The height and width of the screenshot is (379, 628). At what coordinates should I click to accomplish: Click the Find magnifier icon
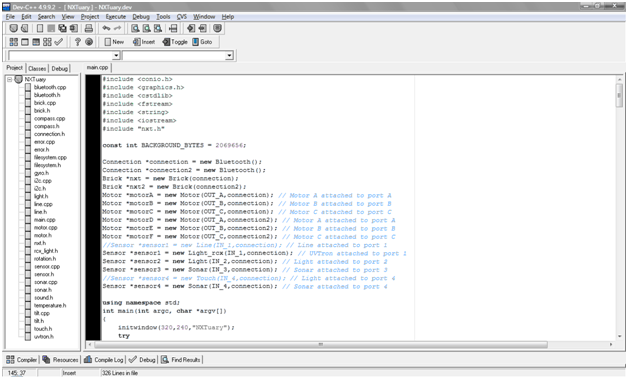(135, 28)
